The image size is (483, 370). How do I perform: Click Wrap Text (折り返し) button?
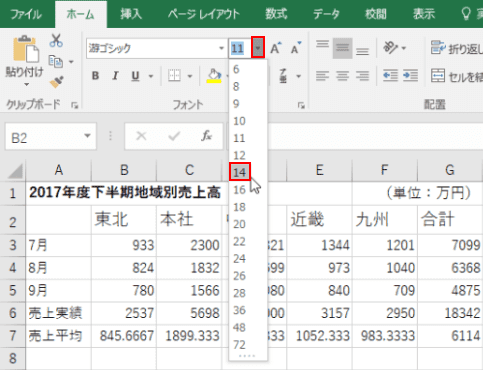tap(456, 48)
